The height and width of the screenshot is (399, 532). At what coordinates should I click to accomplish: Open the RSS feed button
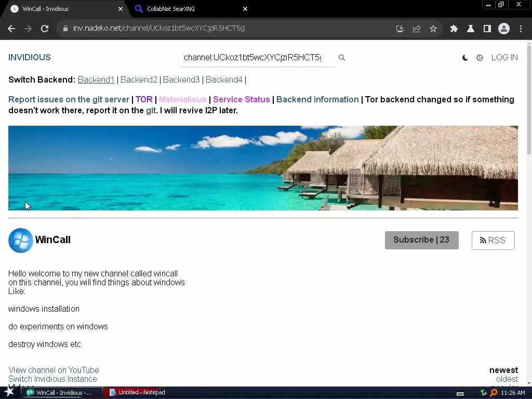(493, 241)
